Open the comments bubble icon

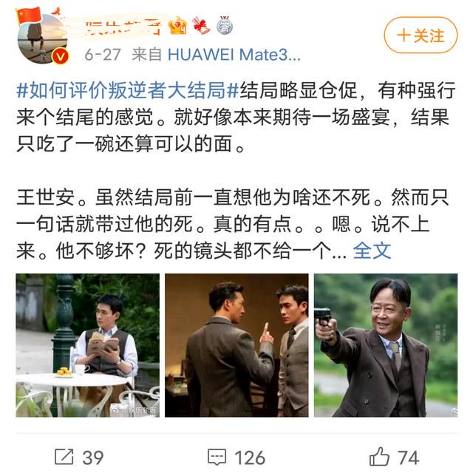point(217,458)
